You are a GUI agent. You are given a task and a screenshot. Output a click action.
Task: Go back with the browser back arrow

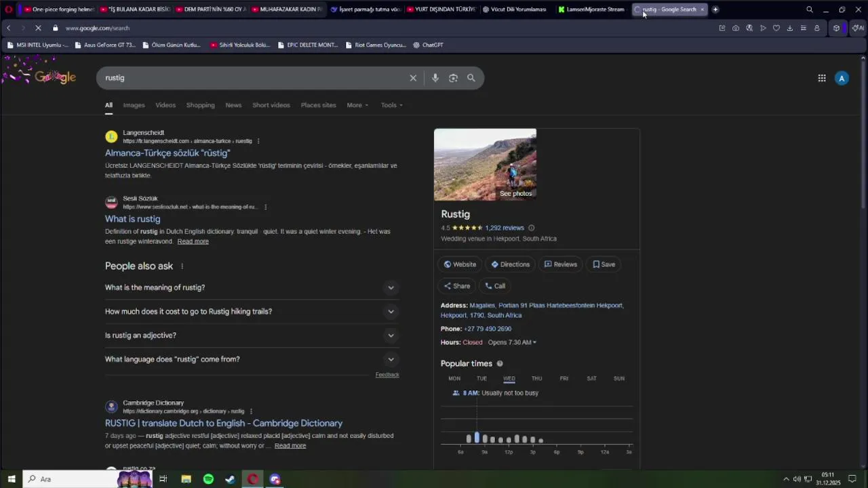pyautogui.click(x=8, y=28)
